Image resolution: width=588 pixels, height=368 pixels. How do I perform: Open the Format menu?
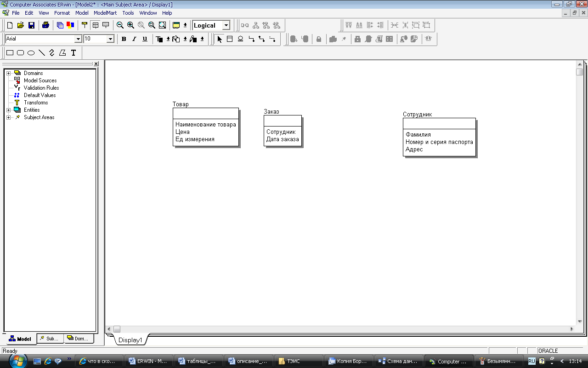pyautogui.click(x=62, y=13)
